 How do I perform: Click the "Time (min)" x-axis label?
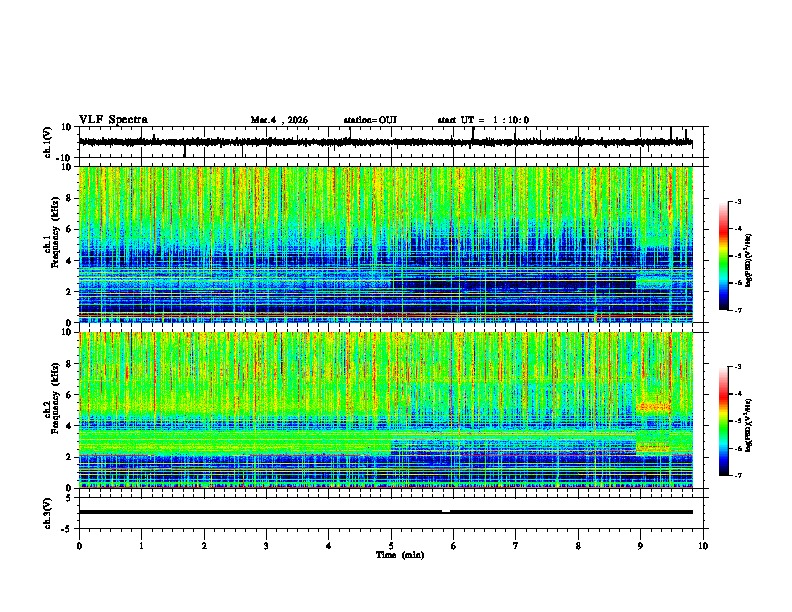[400, 555]
